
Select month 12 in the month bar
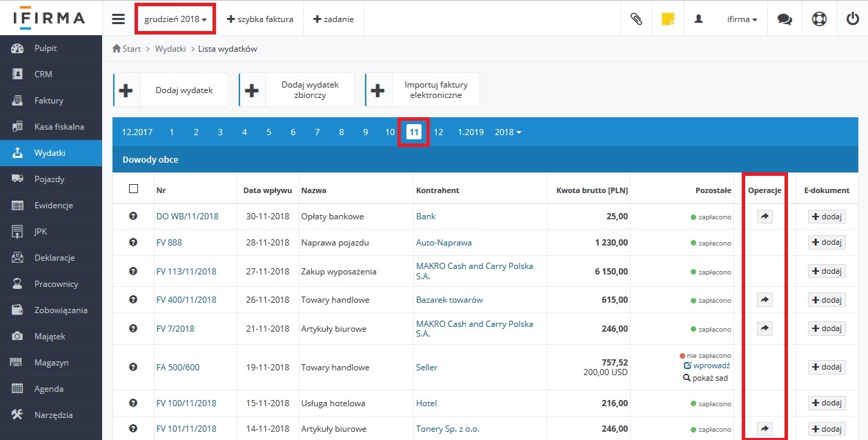point(438,132)
